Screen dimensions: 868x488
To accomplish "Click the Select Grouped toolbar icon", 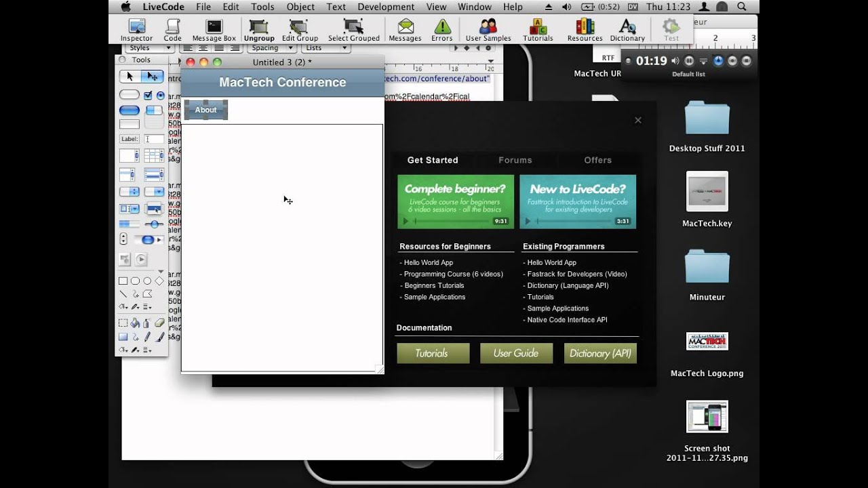I will (x=353, y=30).
